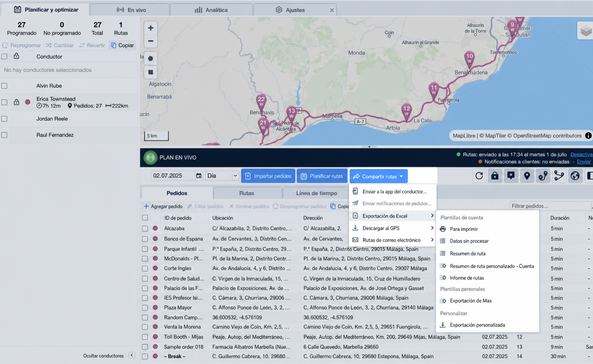Viewport: 593px width, 364px height.
Task: Check the Jordan Reele driver checkbox
Action: 4,119
